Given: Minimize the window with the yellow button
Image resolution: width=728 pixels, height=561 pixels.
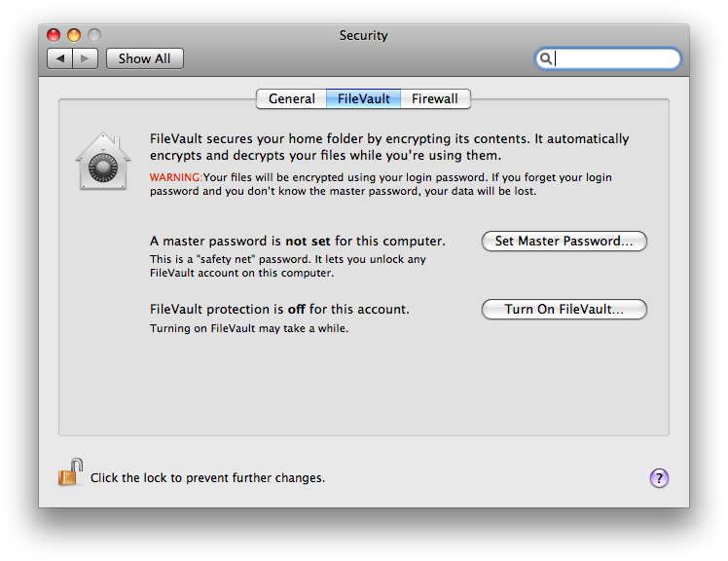Looking at the screenshot, I should [74, 35].
